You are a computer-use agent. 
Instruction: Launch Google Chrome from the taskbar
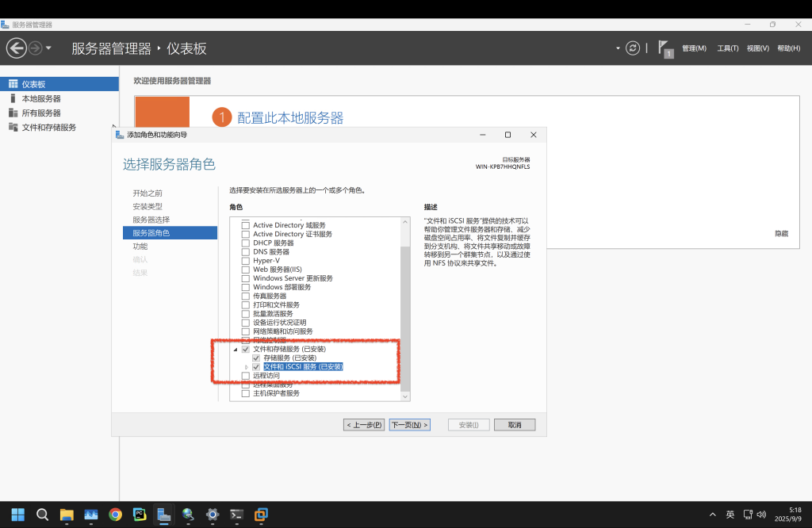point(115,515)
